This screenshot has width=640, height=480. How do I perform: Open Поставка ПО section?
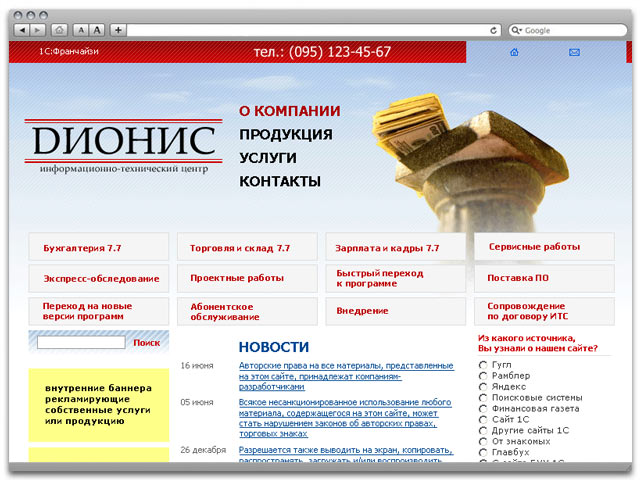(544, 278)
